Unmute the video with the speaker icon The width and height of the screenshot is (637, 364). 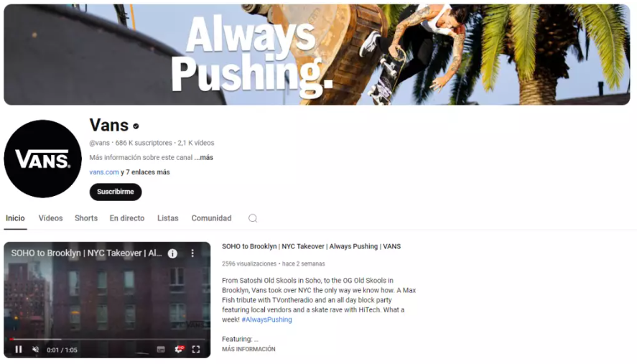(36, 350)
